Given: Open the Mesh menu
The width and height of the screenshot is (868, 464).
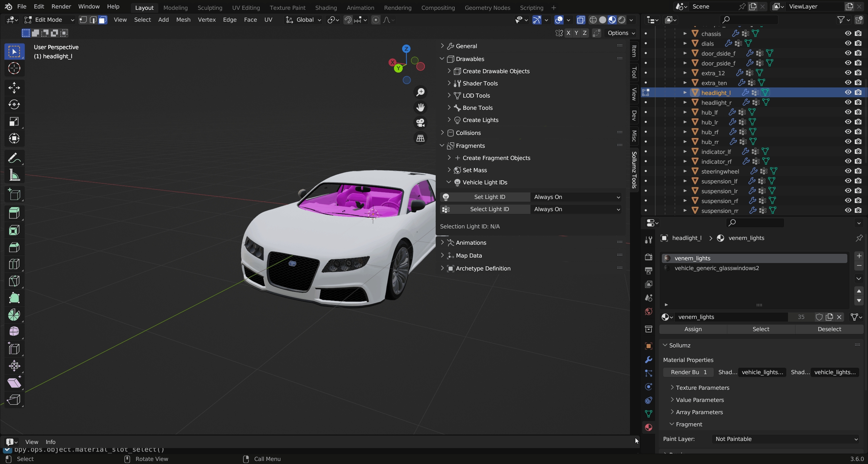Looking at the screenshot, I should tap(183, 20).
